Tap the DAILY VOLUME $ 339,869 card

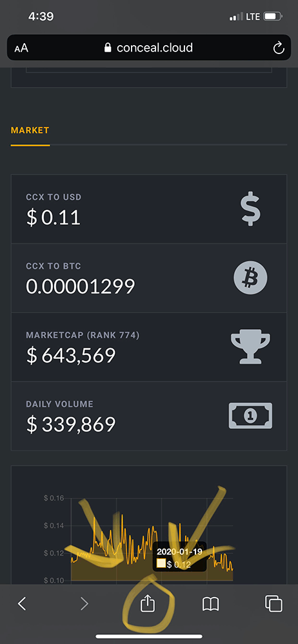point(149,416)
